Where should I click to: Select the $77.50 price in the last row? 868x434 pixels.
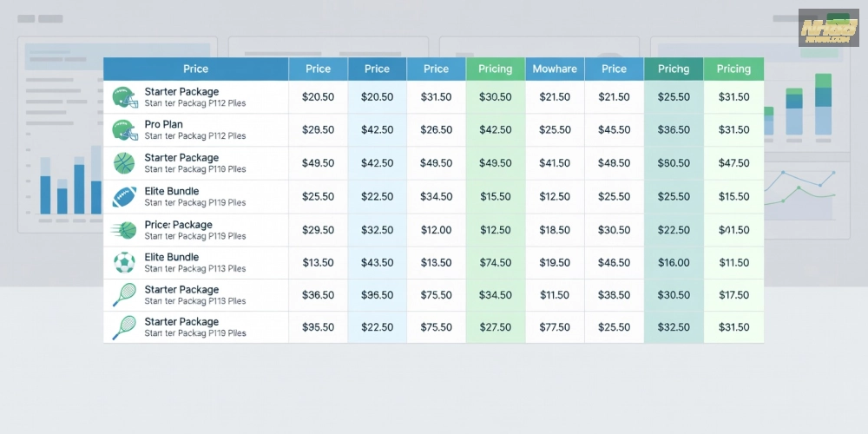click(555, 327)
